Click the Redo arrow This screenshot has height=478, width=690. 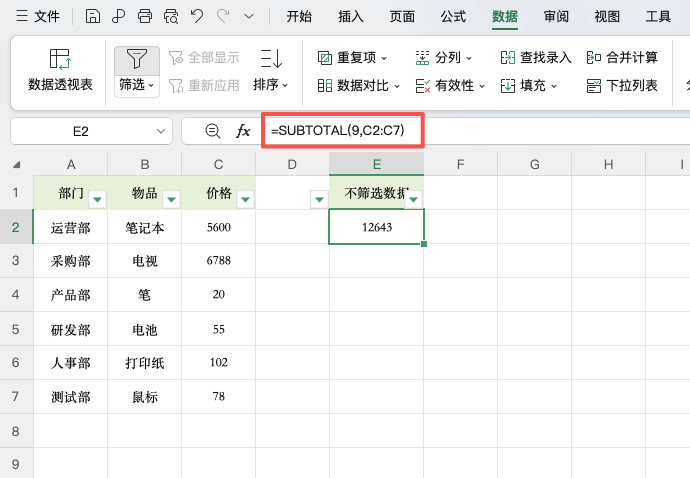click(x=223, y=17)
